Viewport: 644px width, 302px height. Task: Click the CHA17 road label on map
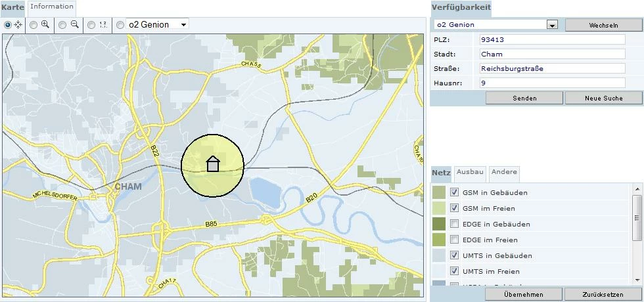(x=166, y=283)
